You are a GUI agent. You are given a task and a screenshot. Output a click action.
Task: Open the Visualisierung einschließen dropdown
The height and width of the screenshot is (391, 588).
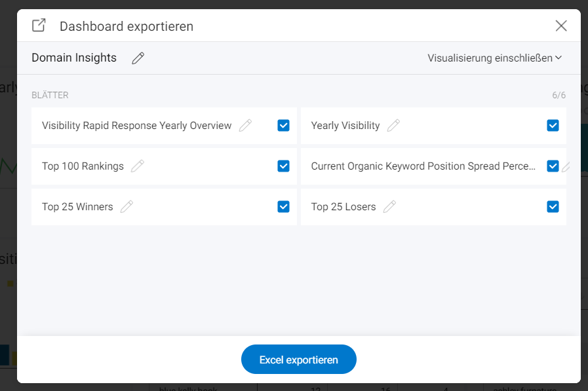point(495,58)
